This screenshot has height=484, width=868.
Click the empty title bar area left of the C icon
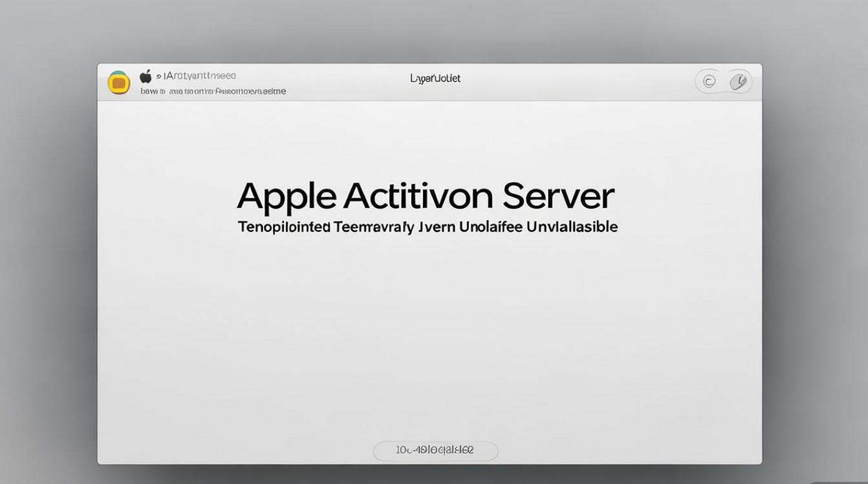coord(581,82)
